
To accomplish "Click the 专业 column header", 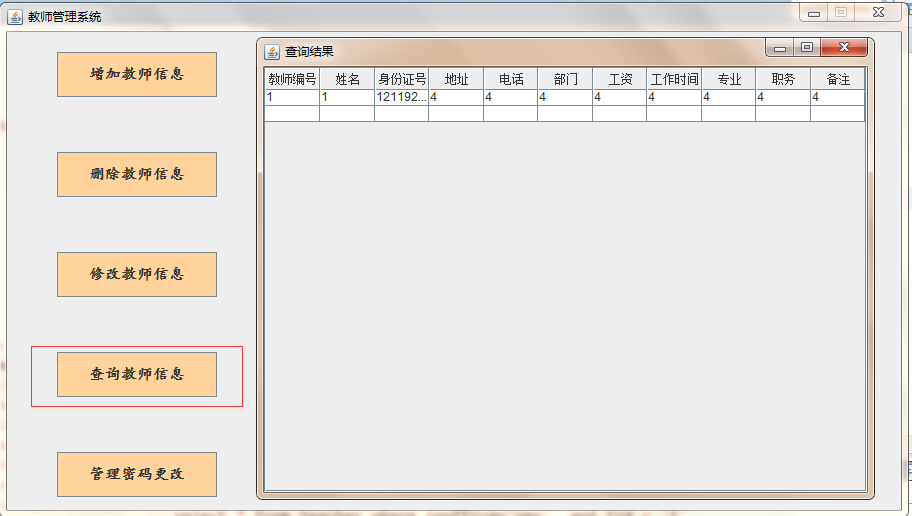I will [729, 79].
